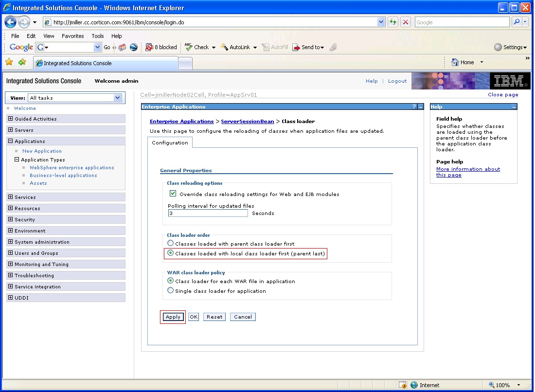Viewport: 535px width, 392px height.
Task: Click the status bar security shield icon
Action: [x=403, y=385]
